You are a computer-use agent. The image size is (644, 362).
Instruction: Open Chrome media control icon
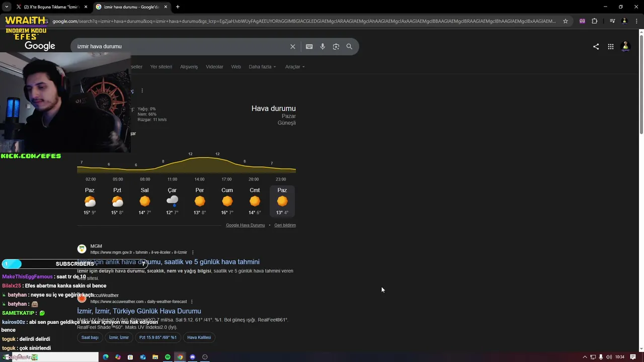coord(612,21)
